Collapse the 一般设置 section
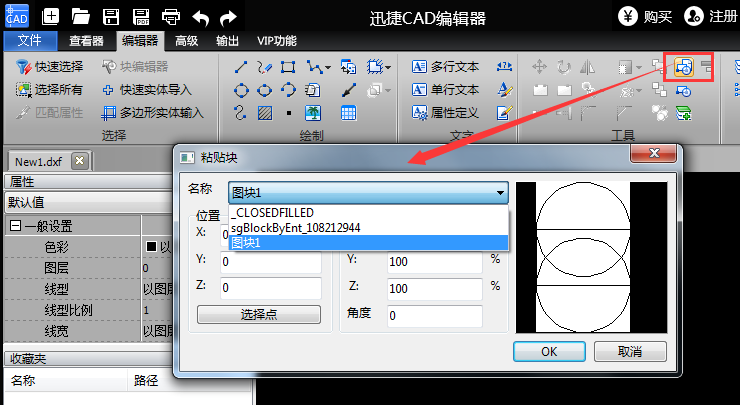Screen dimensions: 740x405 [x=15, y=226]
